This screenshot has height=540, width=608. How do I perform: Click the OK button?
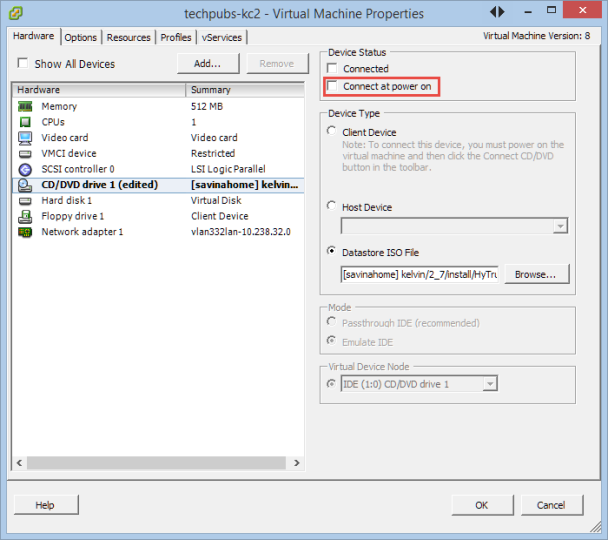[x=482, y=505]
